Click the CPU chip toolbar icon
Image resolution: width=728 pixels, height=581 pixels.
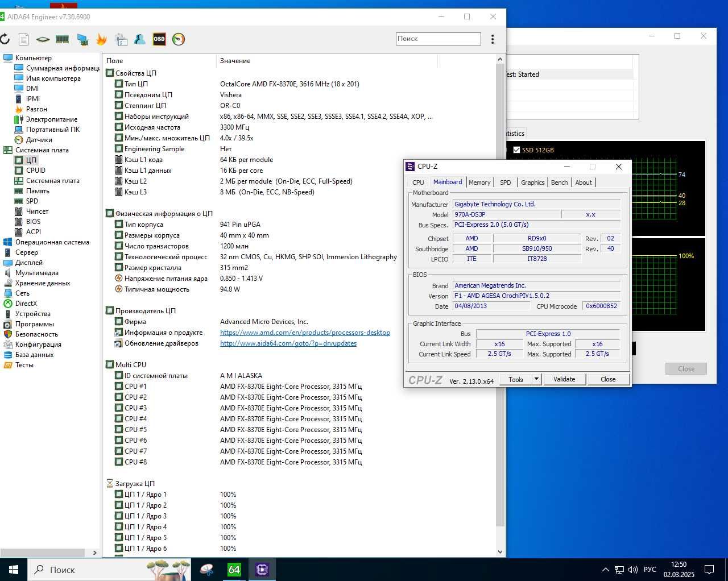(43, 39)
